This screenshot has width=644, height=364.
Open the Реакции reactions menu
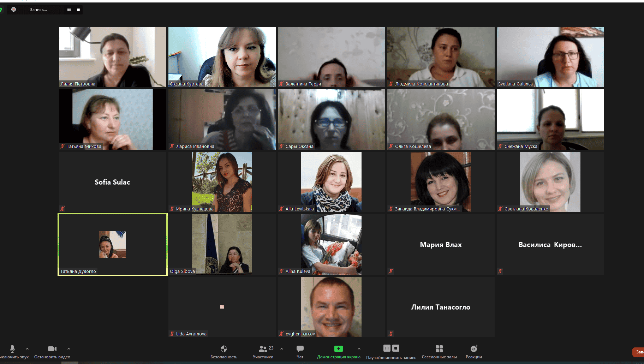[x=473, y=349]
